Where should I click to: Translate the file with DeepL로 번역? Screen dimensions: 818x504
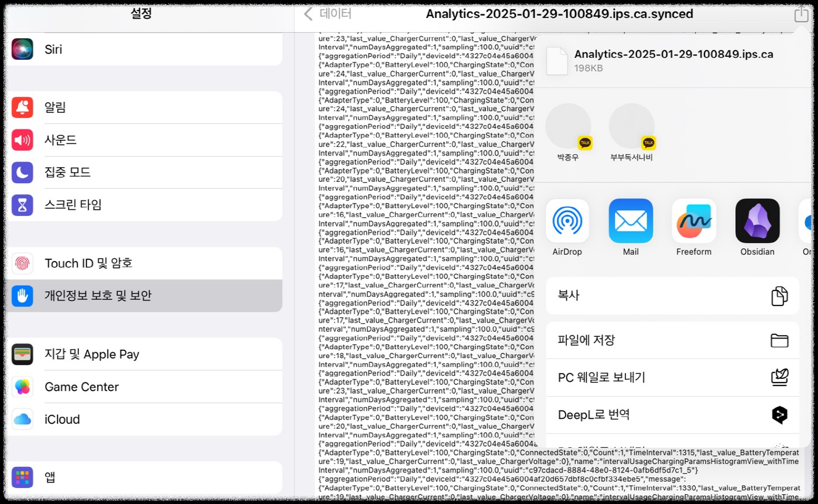pyautogui.click(x=672, y=414)
